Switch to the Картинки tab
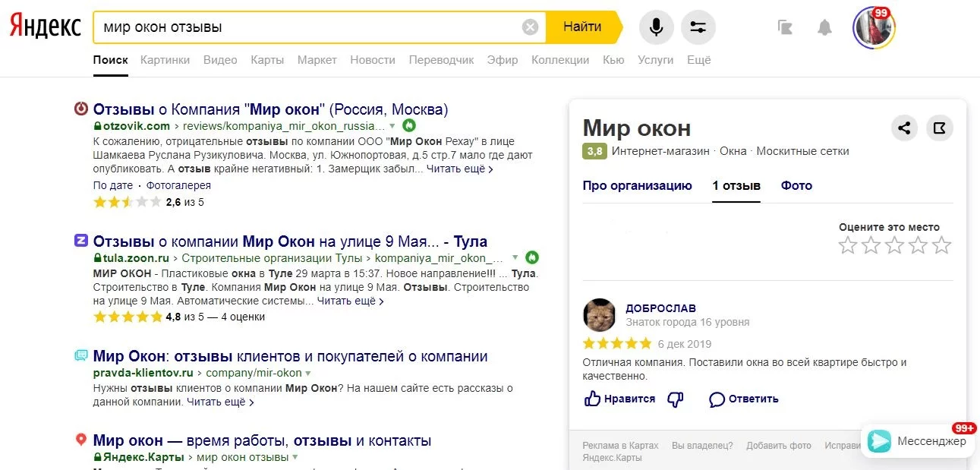 165,60
